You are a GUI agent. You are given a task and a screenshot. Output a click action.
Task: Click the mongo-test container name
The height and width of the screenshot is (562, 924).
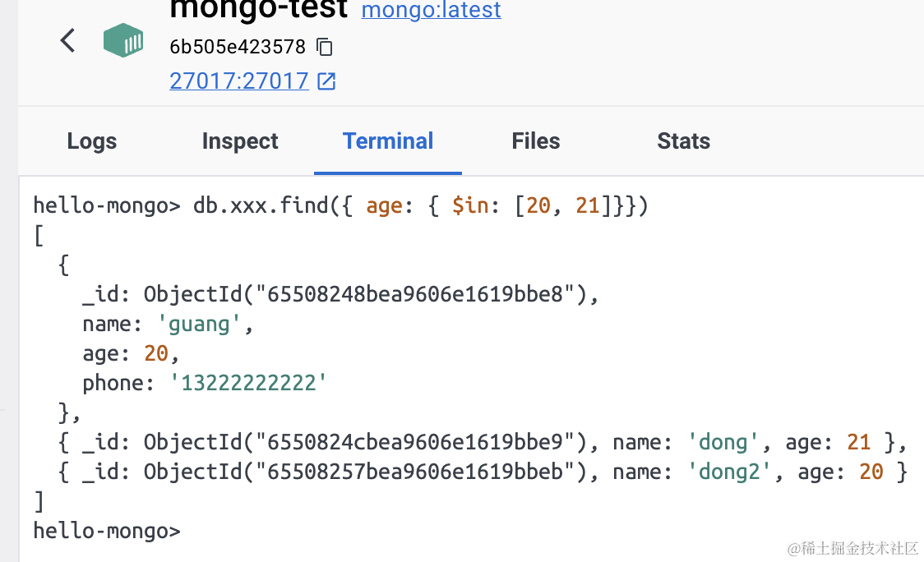click(x=259, y=10)
